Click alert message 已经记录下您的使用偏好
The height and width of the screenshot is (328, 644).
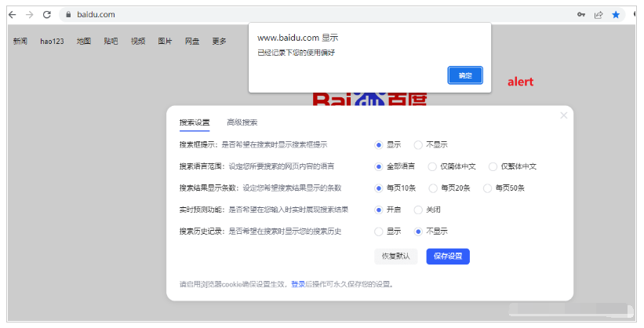tap(297, 53)
